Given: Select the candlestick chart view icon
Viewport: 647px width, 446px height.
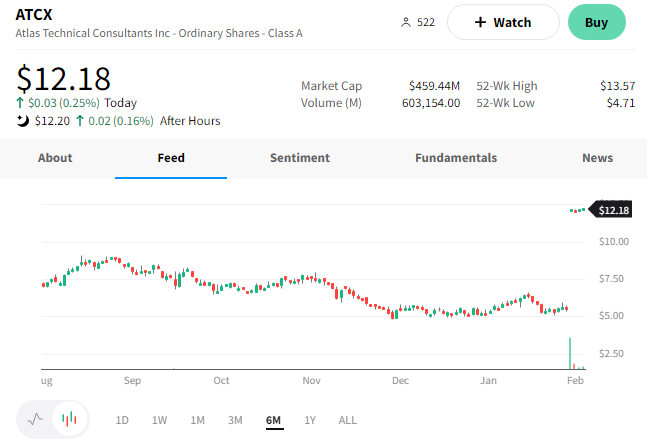Looking at the screenshot, I should point(69,420).
